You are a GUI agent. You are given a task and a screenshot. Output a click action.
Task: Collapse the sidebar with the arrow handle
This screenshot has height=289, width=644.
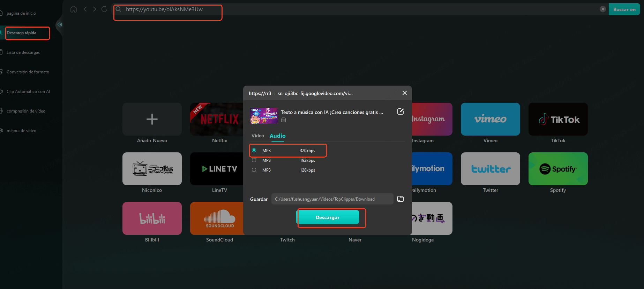(x=60, y=24)
